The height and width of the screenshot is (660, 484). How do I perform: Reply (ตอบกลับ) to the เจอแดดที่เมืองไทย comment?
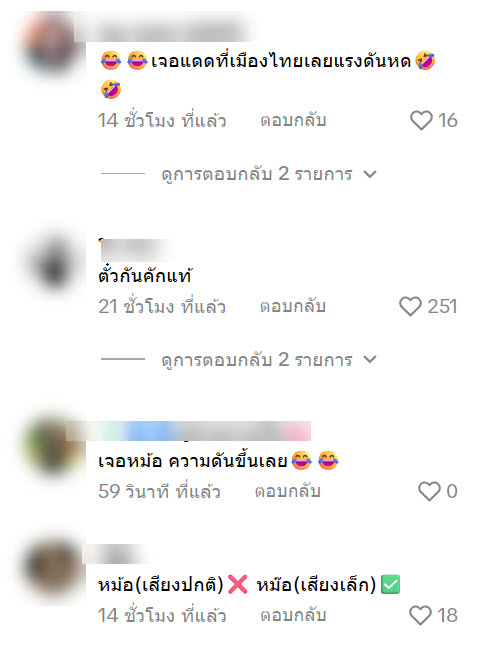293,120
